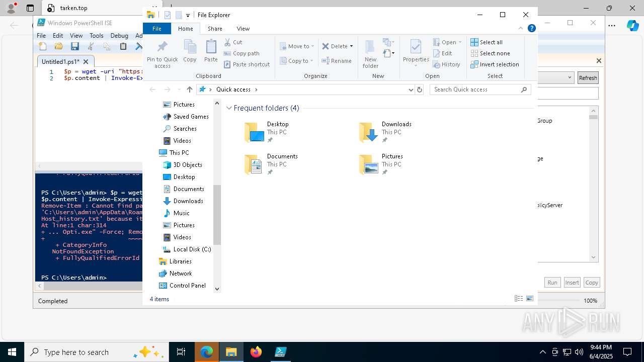
Task: Open Windows Start menu
Action: 12,352
